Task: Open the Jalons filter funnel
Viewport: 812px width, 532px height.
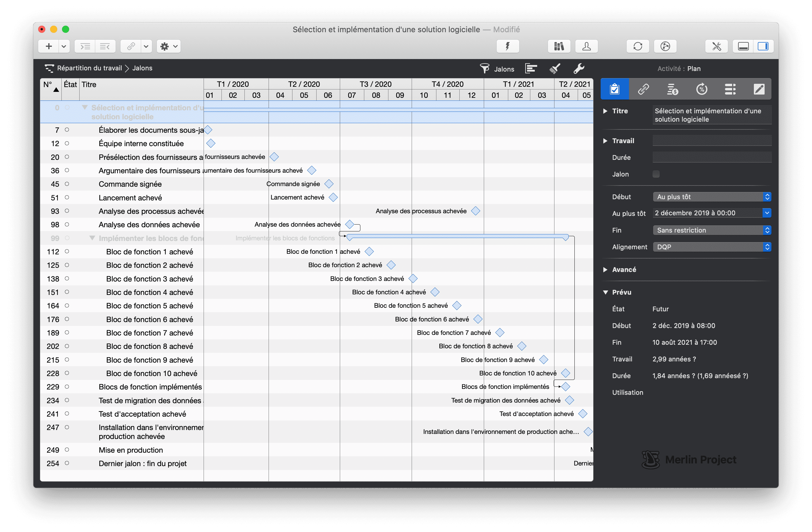Action: [x=484, y=68]
